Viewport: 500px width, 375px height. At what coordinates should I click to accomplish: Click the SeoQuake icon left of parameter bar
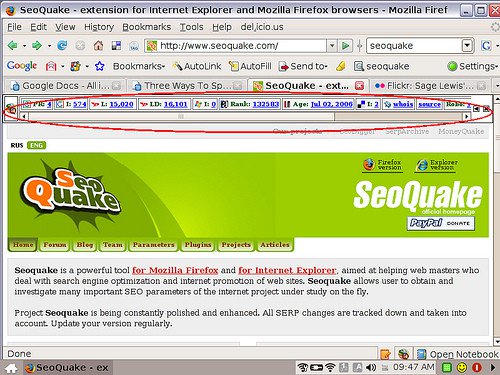coord(11,108)
